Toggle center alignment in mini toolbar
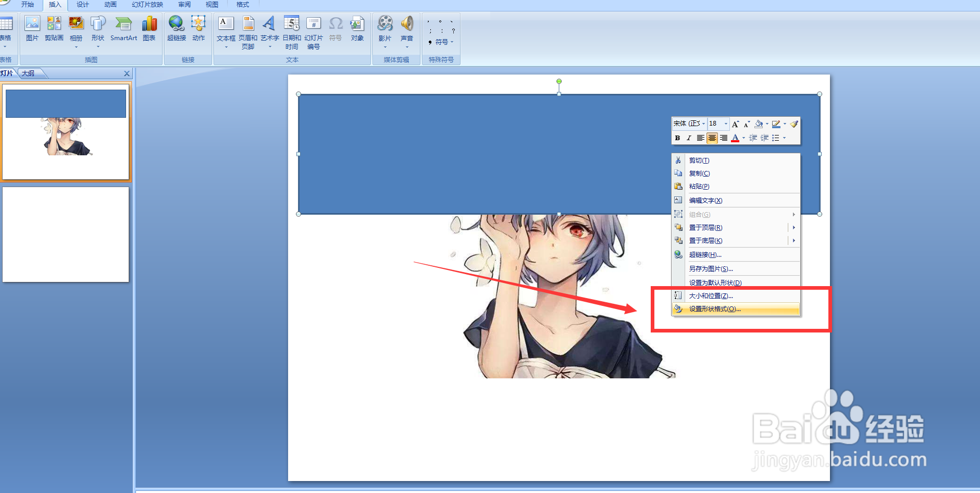The image size is (980, 493). pos(712,138)
